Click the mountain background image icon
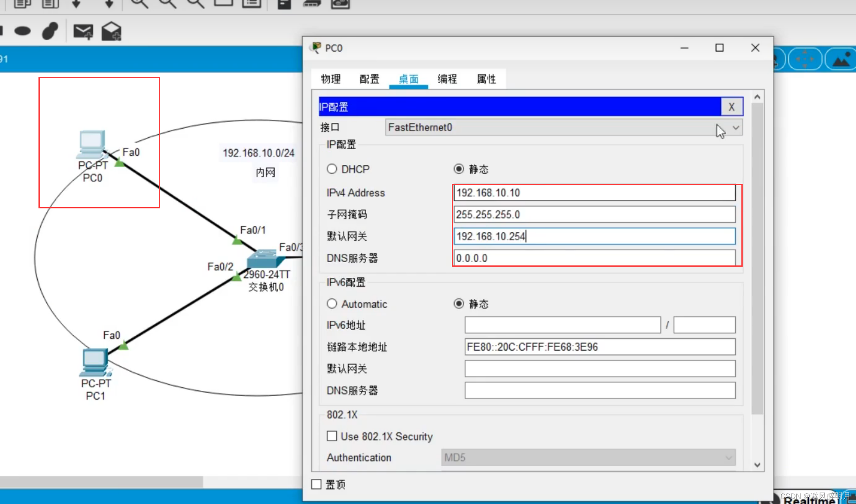856x504 pixels. (841, 60)
